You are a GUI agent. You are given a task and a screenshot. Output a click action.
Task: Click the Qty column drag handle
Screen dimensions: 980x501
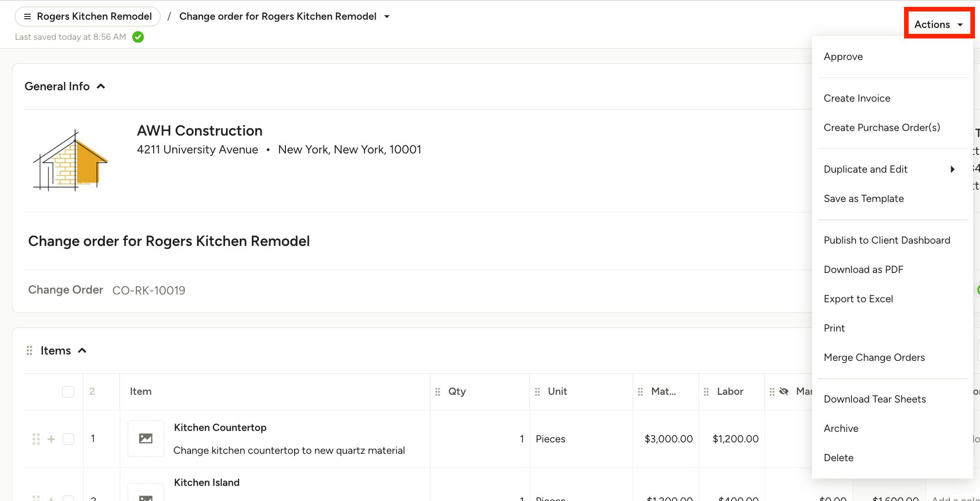(x=438, y=392)
